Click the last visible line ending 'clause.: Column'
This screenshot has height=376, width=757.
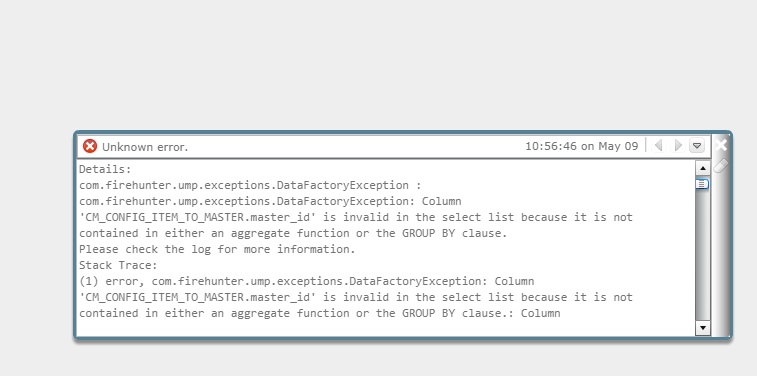click(320, 313)
